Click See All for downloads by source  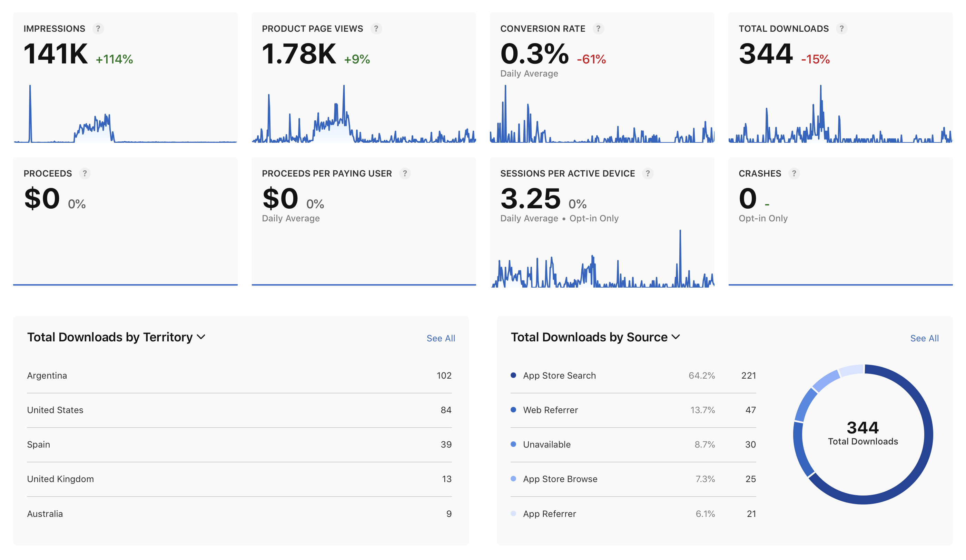pos(924,338)
